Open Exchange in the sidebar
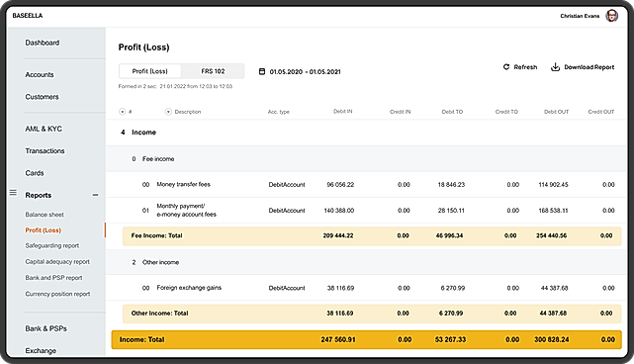Viewport: 634px width, 364px height. (x=41, y=351)
